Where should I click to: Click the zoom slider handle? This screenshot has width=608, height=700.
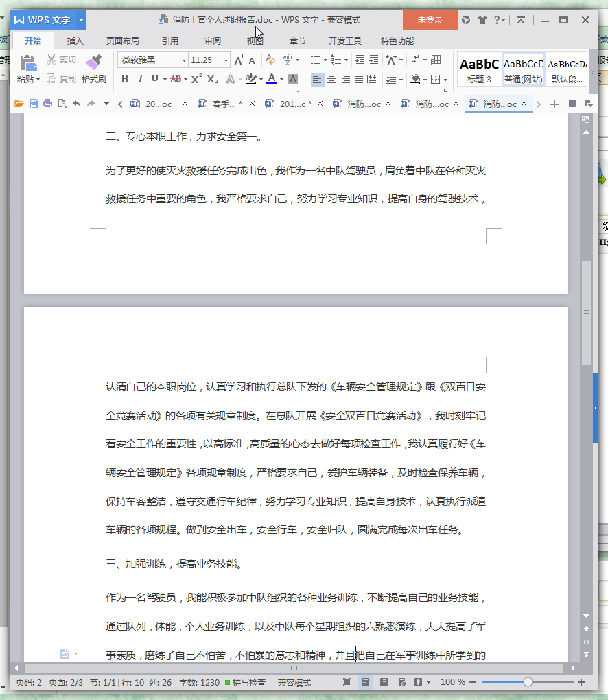point(528,682)
